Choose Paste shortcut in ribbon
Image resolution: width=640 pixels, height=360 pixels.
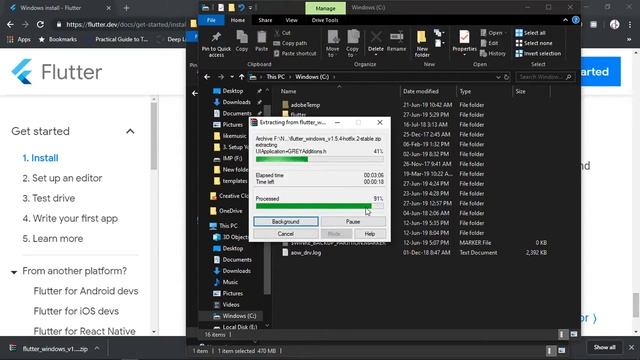295,53
